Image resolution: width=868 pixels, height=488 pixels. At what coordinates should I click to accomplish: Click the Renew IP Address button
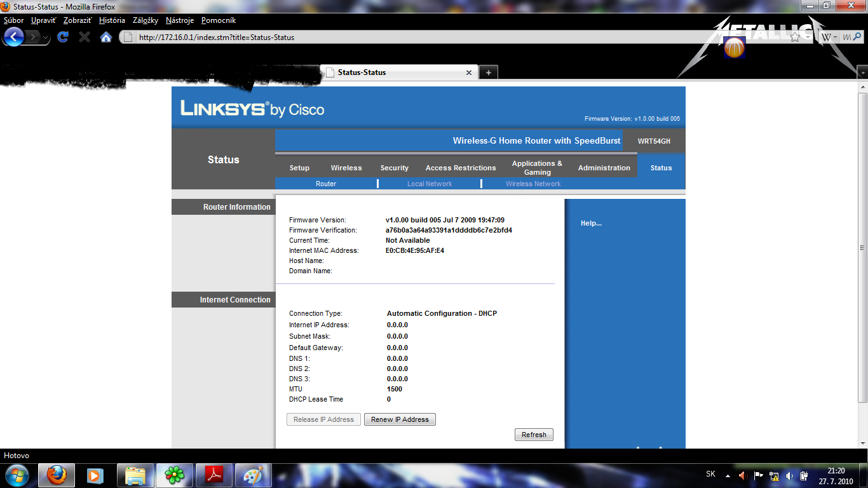click(x=400, y=419)
